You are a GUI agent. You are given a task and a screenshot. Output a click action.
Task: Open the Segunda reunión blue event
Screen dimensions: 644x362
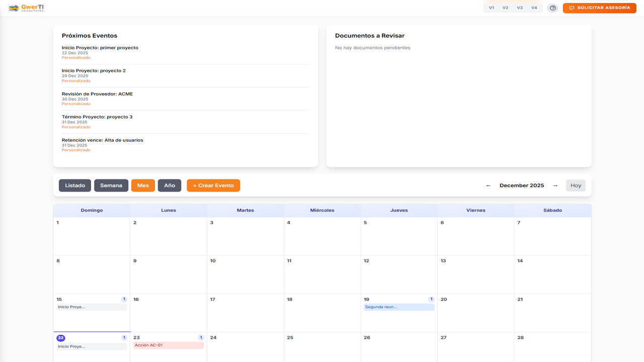click(x=399, y=307)
